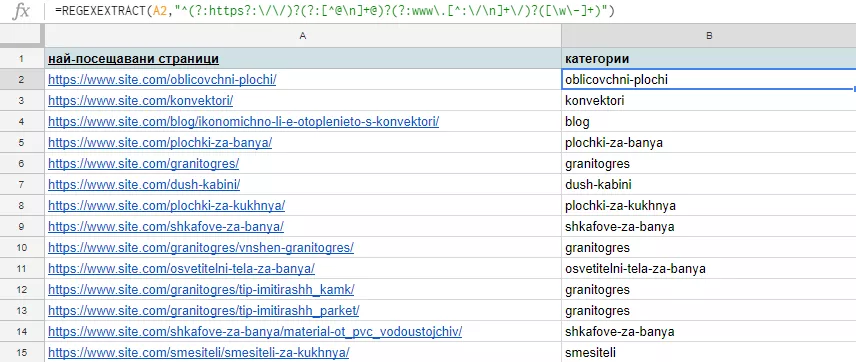Screen dimensions: 856x362
Task: Open the site.com/shkafove-za-banya/ link in row 9
Action: pos(166,227)
